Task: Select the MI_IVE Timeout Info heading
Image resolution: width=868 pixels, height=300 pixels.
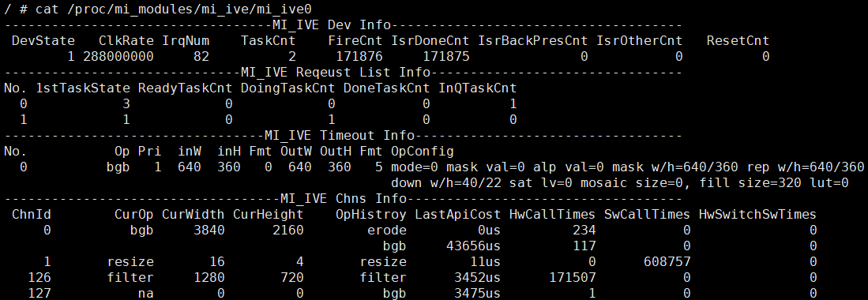Action: coord(340,136)
